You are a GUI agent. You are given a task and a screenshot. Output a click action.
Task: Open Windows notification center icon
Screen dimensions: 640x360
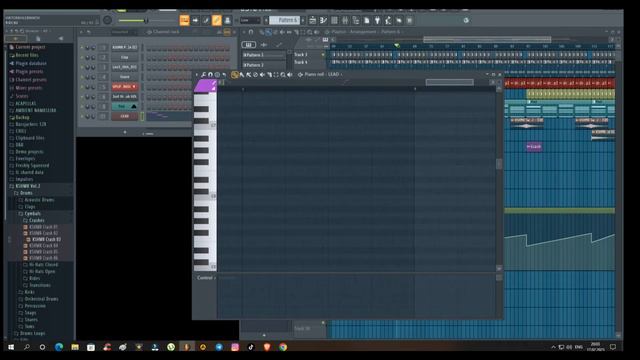click(x=613, y=347)
